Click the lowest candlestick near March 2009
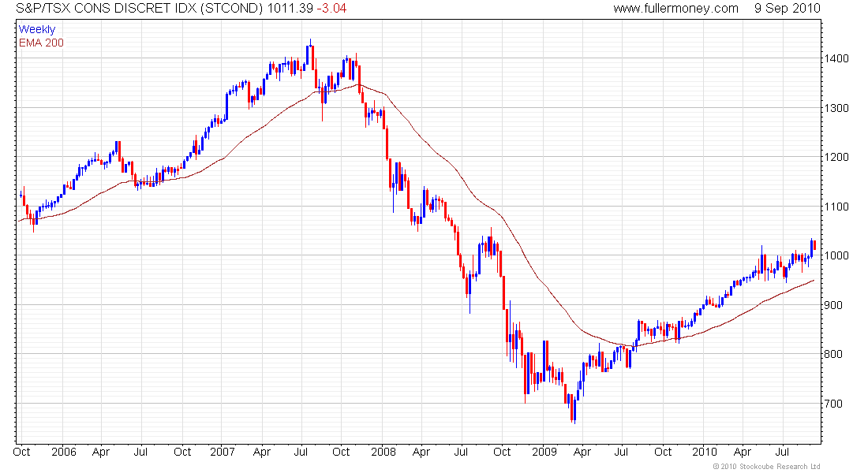Viewport: 868px width, 473px height. pos(574,411)
